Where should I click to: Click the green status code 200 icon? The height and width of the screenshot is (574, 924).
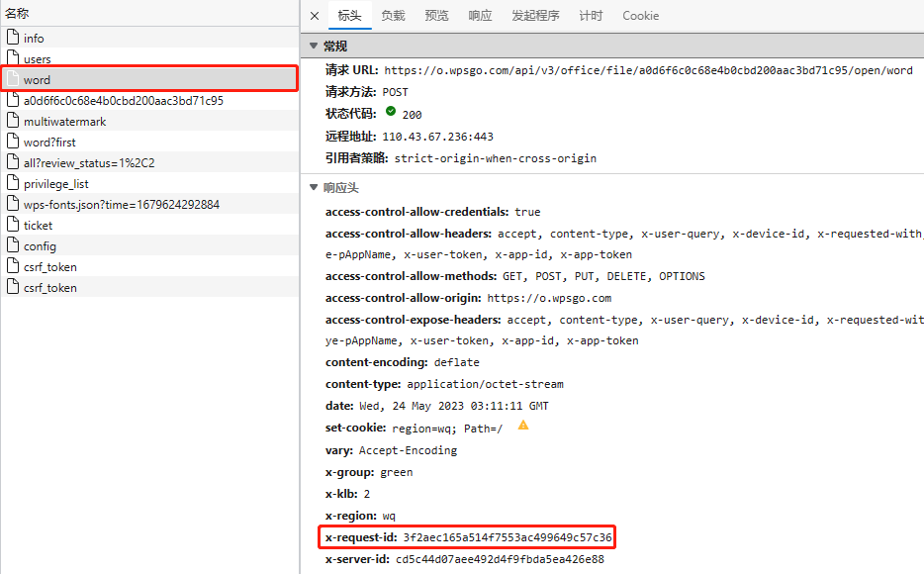click(391, 113)
